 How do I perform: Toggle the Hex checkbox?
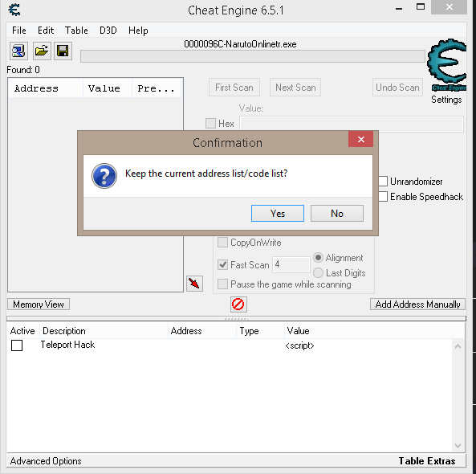click(x=210, y=124)
